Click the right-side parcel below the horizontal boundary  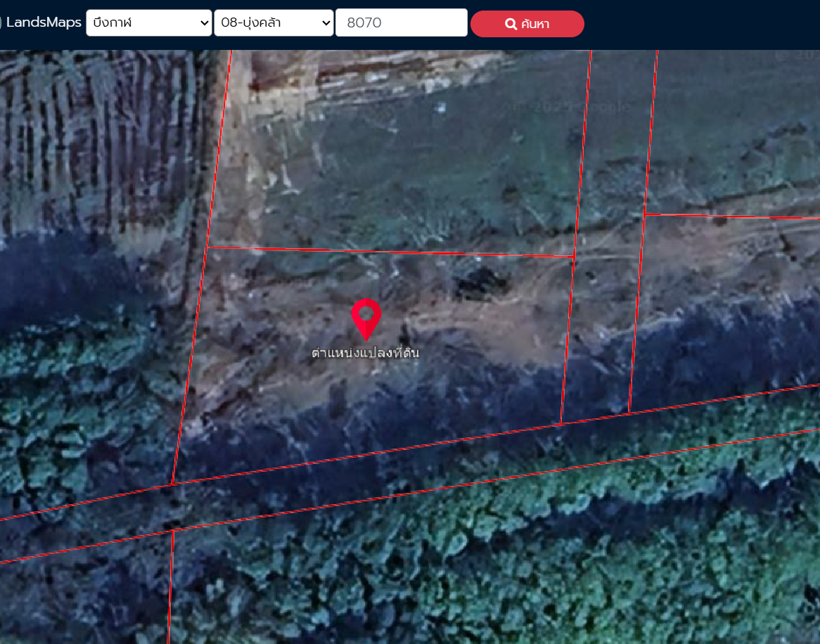tap(724, 309)
